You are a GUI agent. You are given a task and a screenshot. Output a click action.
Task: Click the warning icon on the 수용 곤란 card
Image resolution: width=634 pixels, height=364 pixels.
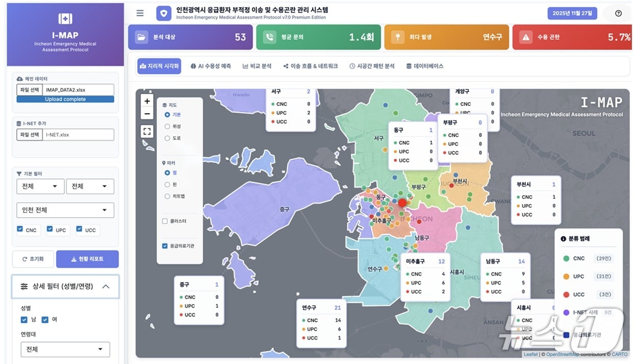526,37
